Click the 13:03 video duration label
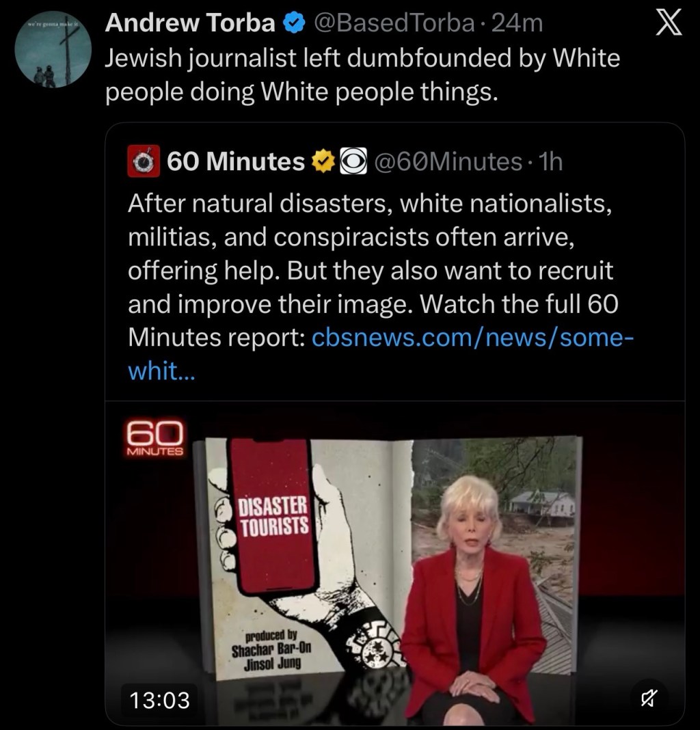The height and width of the screenshot is (730, 700). pyautogui.click(x=160, y=700)
